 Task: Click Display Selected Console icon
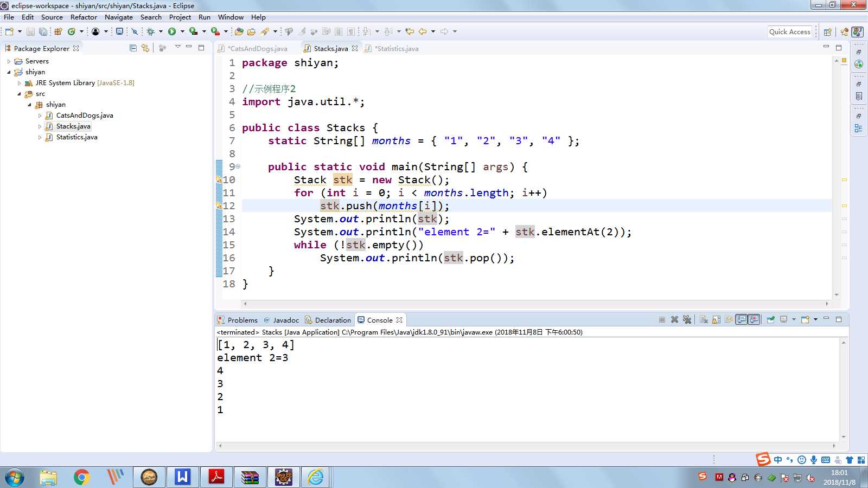point(783,319)
